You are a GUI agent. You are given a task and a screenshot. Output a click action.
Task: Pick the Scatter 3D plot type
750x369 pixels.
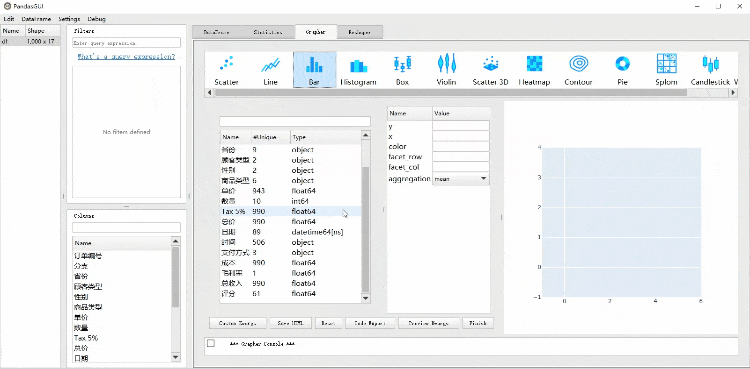point(490,70)
